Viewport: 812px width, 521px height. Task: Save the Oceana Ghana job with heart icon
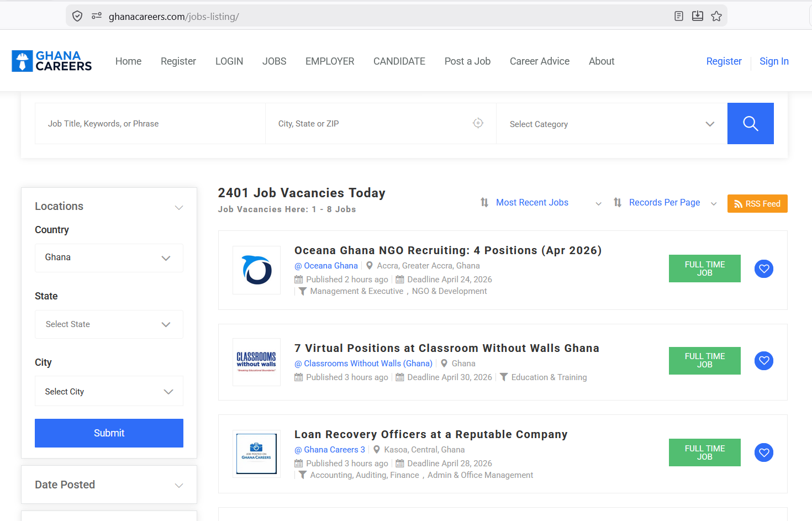point(763,269)
